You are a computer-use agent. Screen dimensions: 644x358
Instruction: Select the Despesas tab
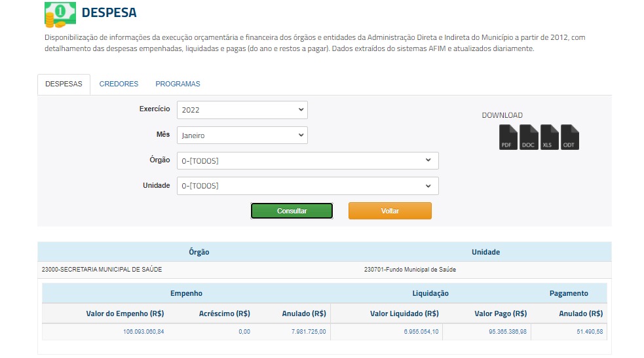click(64, 84)
